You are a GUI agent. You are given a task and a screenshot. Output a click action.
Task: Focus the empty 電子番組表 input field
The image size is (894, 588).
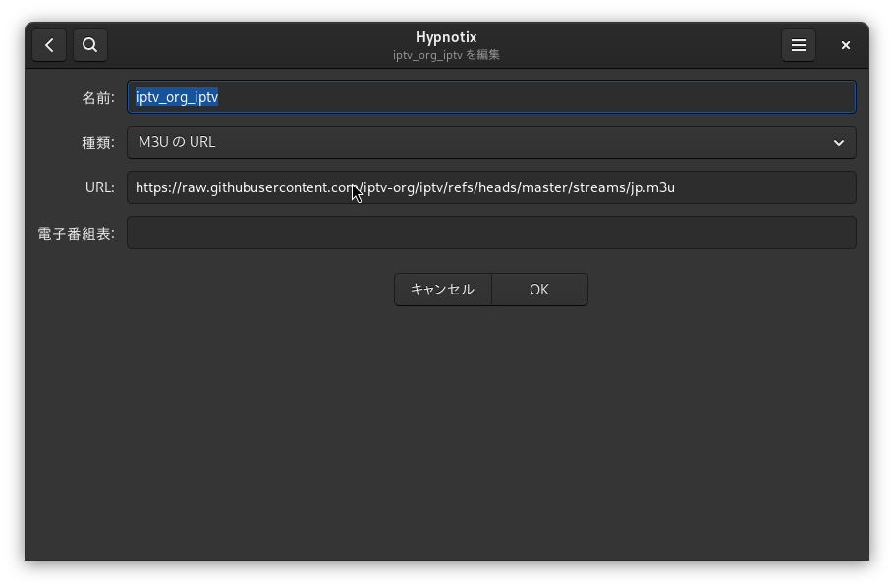click(491, 233)
